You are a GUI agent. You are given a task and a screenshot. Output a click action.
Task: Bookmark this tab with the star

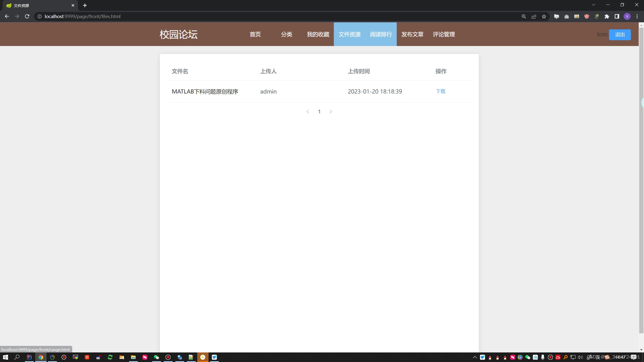[544, 16]
